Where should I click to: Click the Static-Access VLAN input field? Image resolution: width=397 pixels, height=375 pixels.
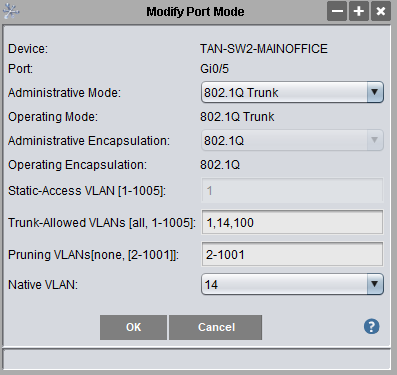point(292,190)
